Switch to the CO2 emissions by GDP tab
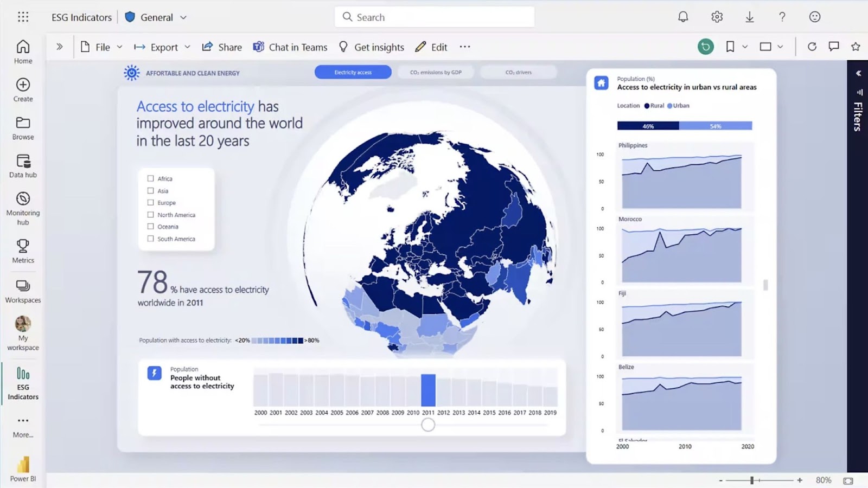The width and height of the screenshot is (868, 488). pos(436,72)
